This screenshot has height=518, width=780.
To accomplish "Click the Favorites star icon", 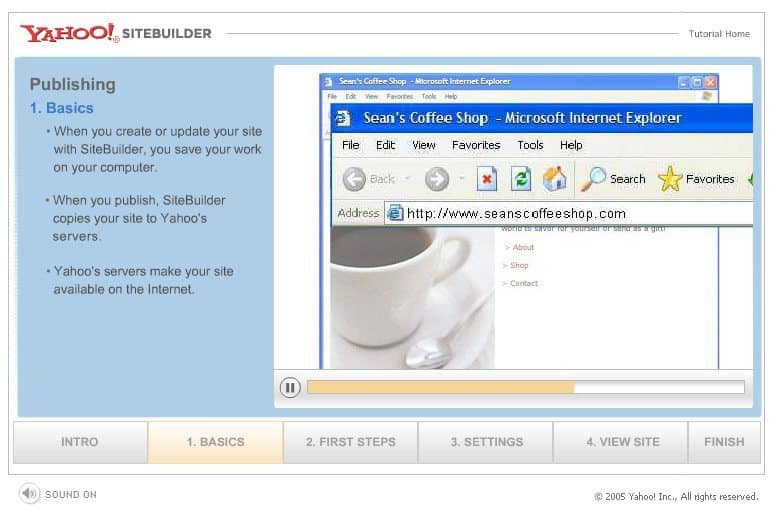I will point(670,179).
